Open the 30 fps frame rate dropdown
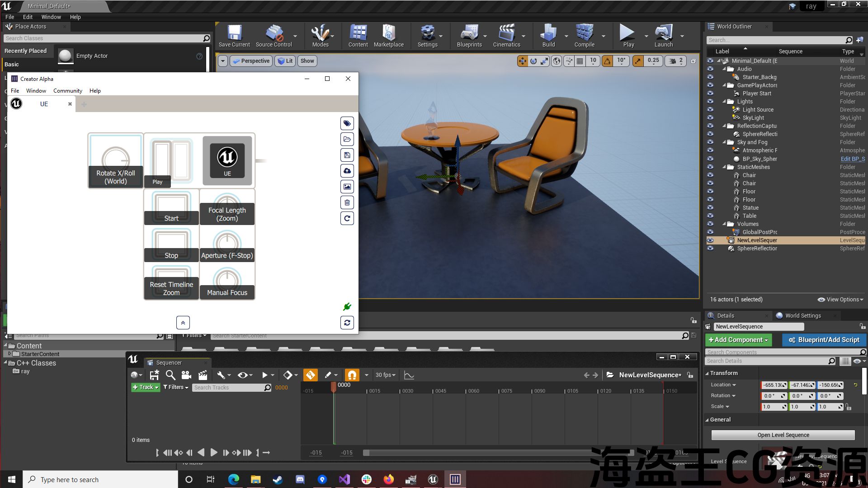The height and width of the screenshot is (488, 868). tap(386, 375)
